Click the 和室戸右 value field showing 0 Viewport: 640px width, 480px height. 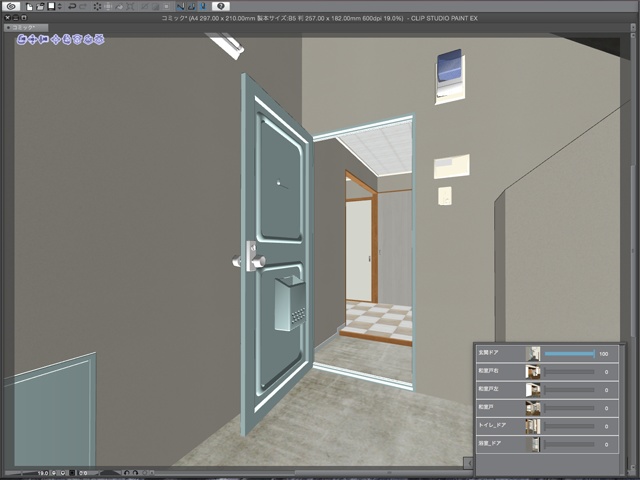click(606, 372)
